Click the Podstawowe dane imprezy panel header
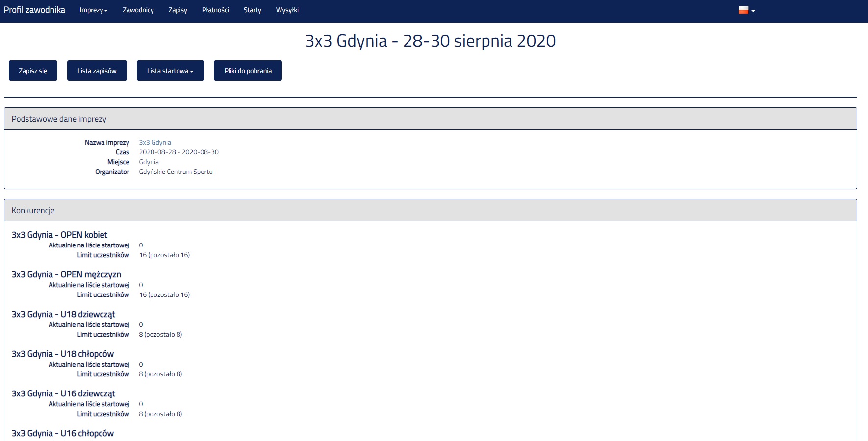The height and width of the screenshot is (441, 868). pos(59,119)
